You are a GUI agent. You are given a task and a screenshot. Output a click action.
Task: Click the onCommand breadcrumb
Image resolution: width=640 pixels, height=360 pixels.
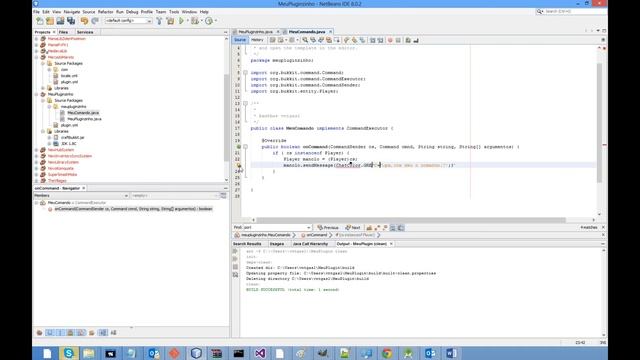click(314, 235)
